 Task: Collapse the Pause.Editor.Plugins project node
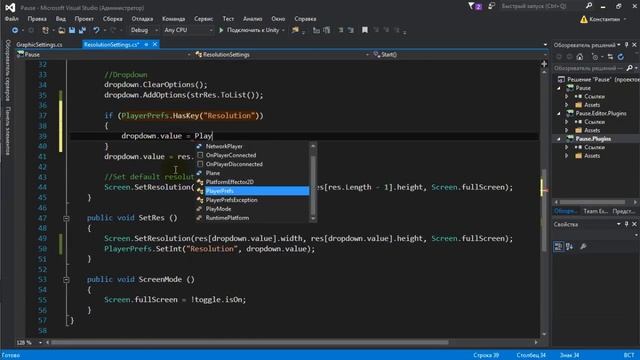click(559, 113)
